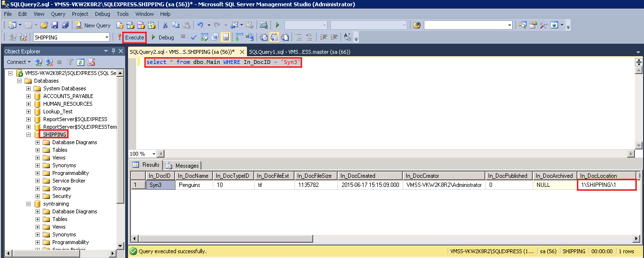Click the Activity Monitor icon in top toolbar
The width and height of the screenshot is (644, 258).
(263, 25)
